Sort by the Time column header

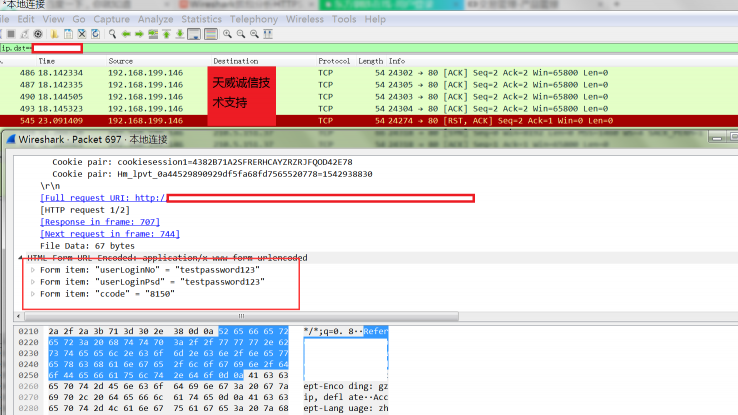tap(47, 61)
